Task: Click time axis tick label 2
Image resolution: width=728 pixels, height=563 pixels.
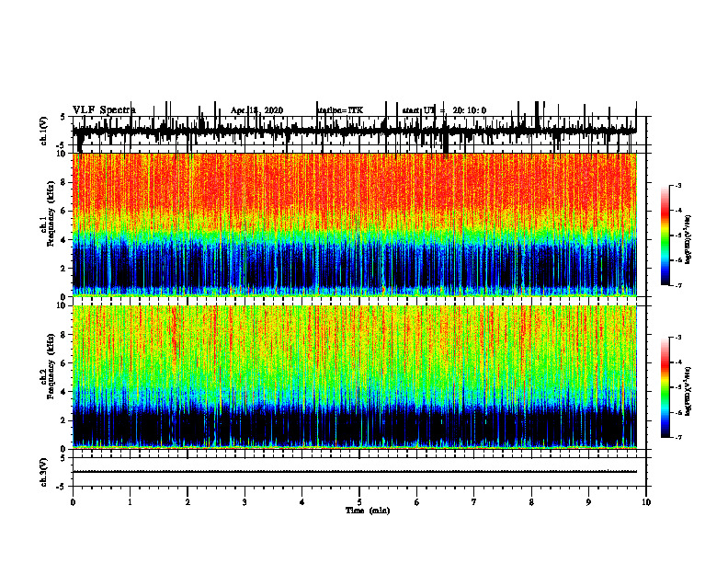Action: 188,502
